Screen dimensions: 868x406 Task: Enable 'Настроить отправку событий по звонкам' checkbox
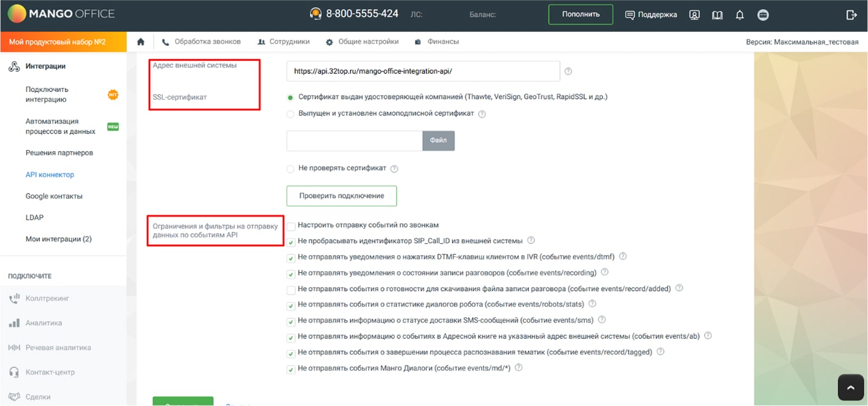pyautogui.click(x=292, y=226)
